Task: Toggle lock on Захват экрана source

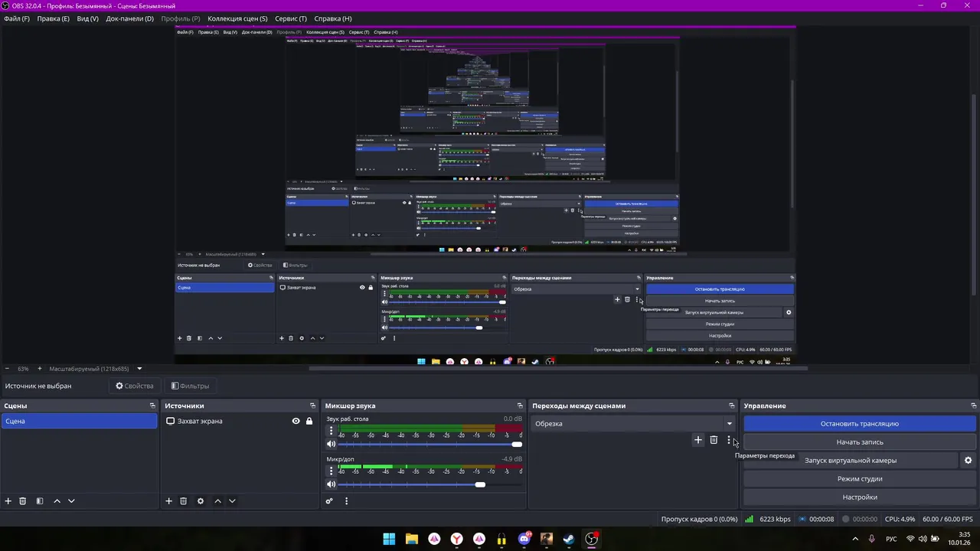Action: 309,421
